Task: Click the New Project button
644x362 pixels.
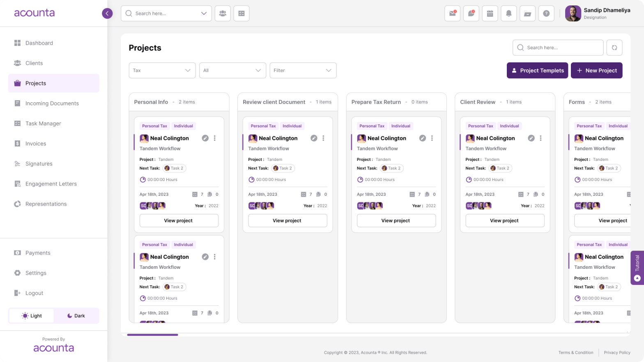Action: click(x=596, y=70)
